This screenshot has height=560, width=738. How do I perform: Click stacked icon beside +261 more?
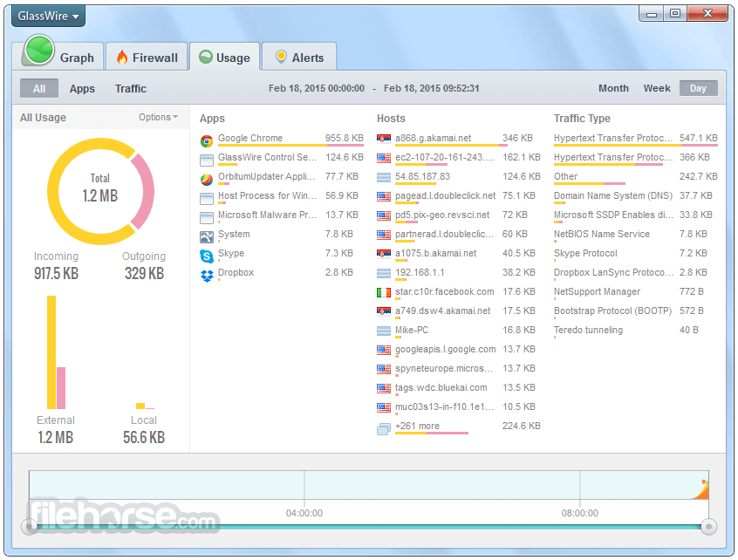tap(384, 428)
